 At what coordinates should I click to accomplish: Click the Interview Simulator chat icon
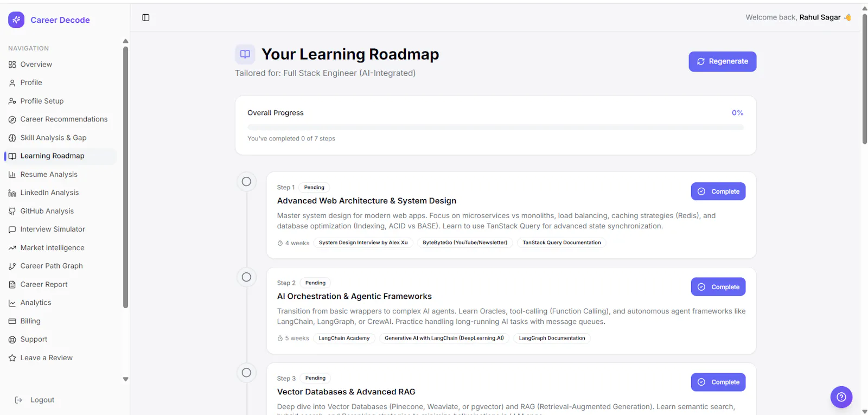pyautogui.click(x=12, y=229)
